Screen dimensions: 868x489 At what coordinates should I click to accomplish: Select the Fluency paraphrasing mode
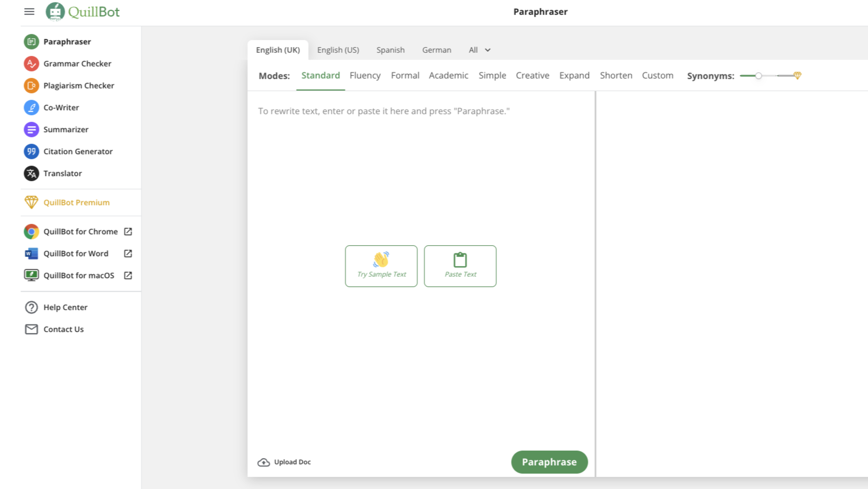(x=365, y=75)
